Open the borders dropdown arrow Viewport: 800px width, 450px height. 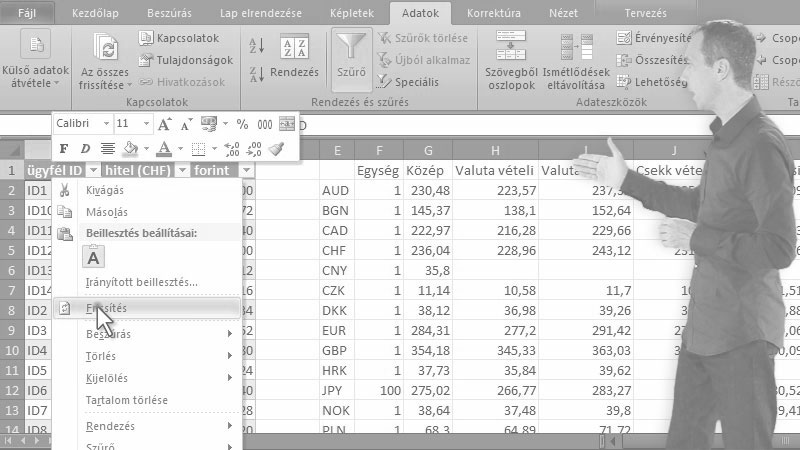click(214, 149)
